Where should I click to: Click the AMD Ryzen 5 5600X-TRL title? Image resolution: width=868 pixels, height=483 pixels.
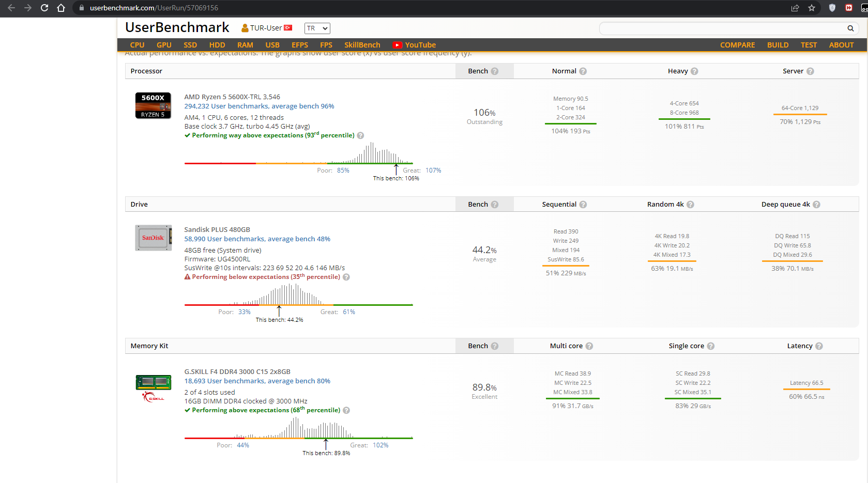[x=232, y=97]
